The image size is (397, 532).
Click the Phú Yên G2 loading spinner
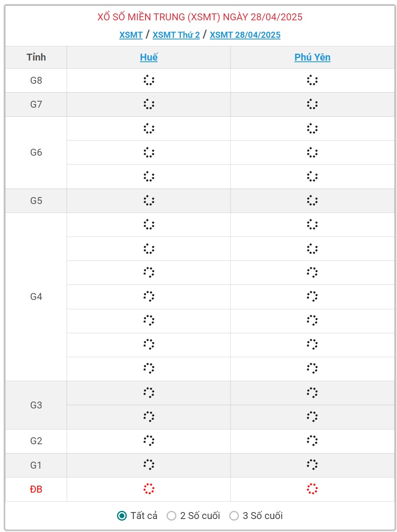pos(312,441)
